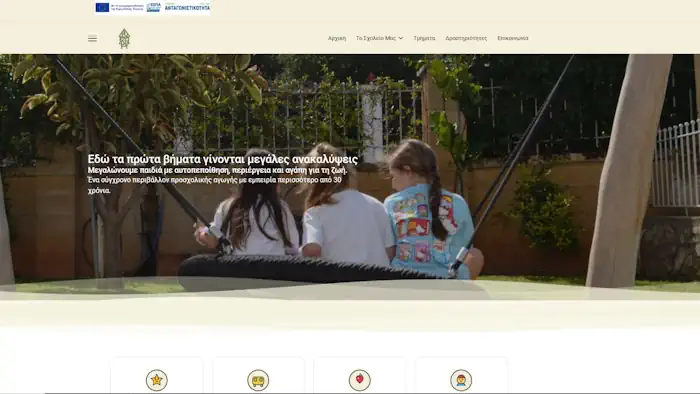Open the hamburger menu icon
700x394 pixels.
click(92, 38)
